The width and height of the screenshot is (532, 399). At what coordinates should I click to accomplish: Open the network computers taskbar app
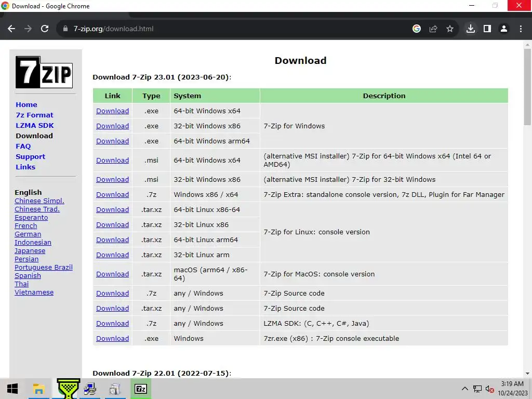coord(90,389)
